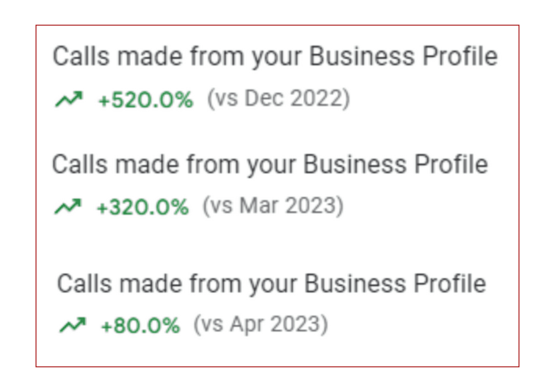
Task: Click "Business Profile" in the heading over +80.0%
Action: 395,284
